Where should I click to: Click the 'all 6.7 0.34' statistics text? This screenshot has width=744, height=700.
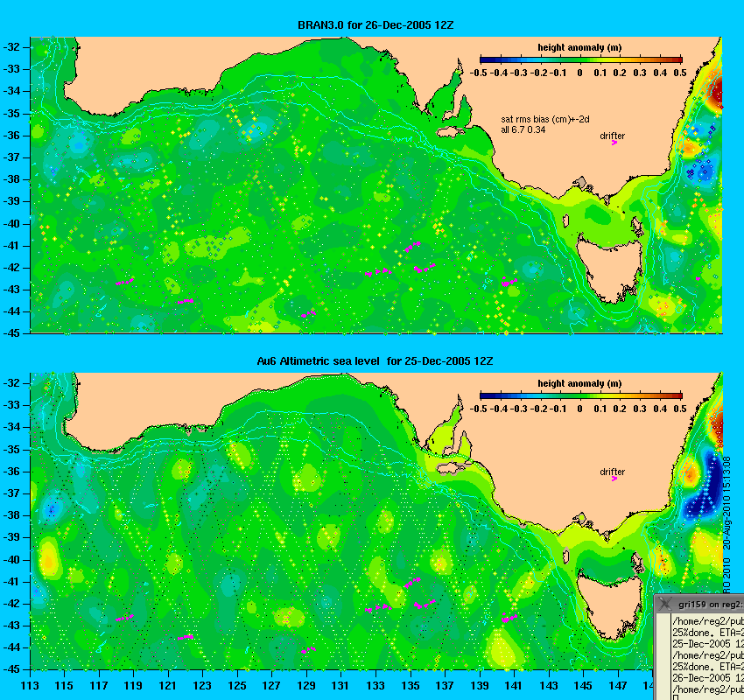coord(523,130)
